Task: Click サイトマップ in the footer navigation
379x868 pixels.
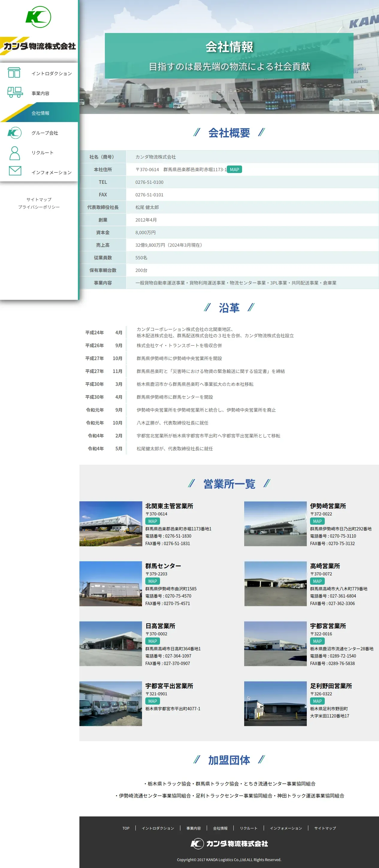Action: click(325, 828)
